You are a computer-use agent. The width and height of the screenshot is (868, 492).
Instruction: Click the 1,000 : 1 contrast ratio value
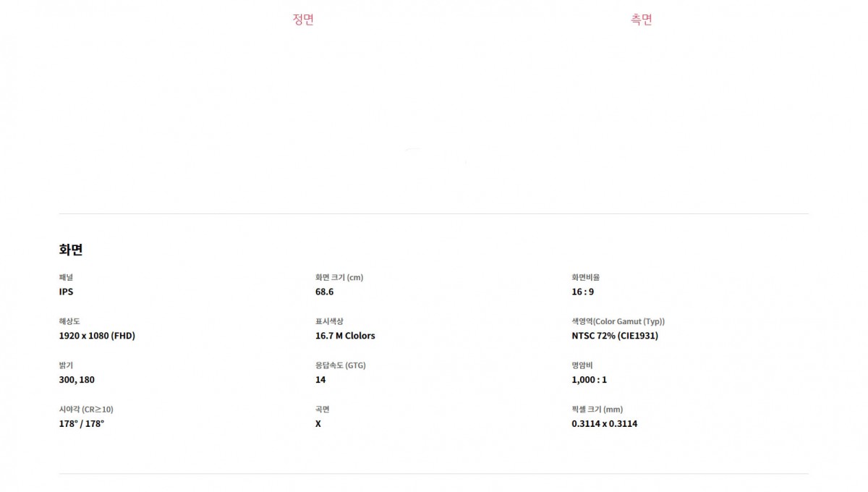590,380
